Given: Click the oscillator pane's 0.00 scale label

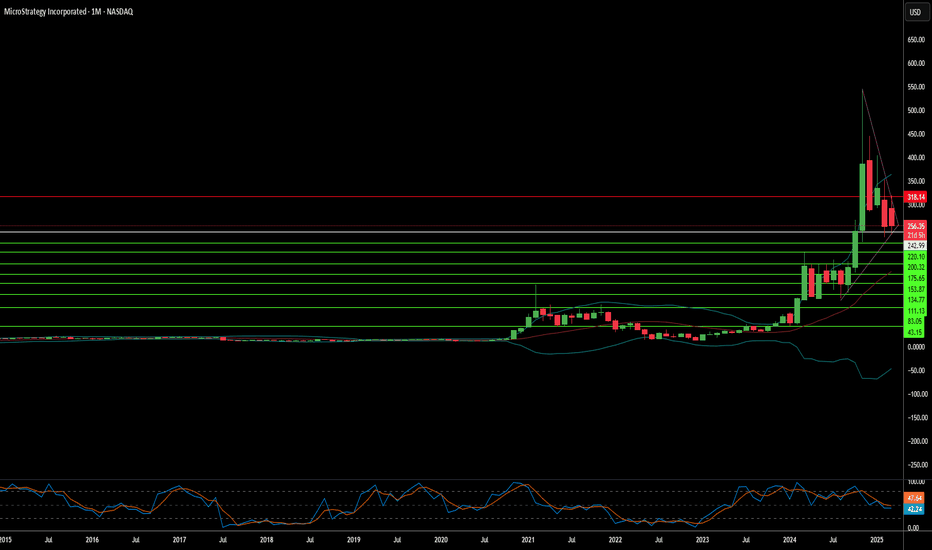Looking at the screenshot, I should pos(916,528).
